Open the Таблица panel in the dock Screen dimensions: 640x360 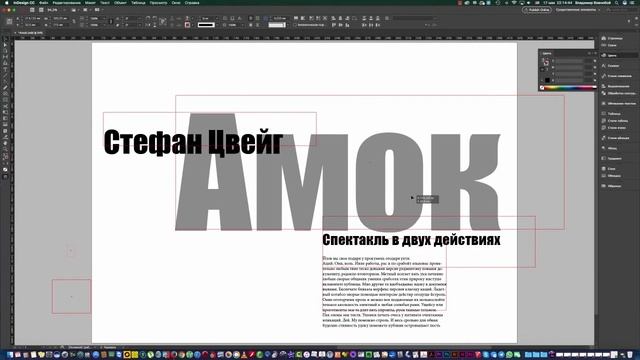611,114
